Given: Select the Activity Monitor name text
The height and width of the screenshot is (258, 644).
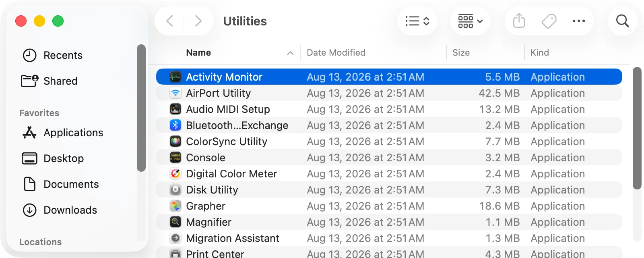Looking at the screenshot, I should tap(224, 77).
